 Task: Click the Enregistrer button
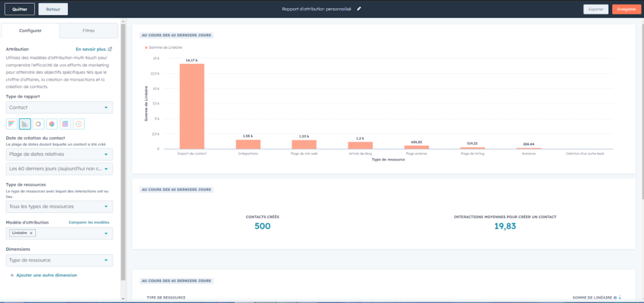click(x=626, y=9)
